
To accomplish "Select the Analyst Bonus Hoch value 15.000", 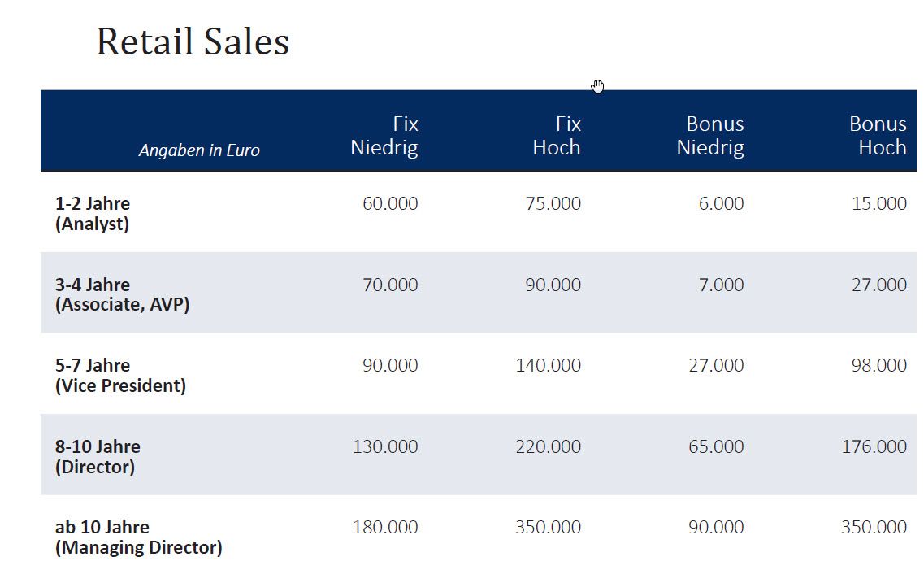I will pyautogui.click(x=879, y=204).
